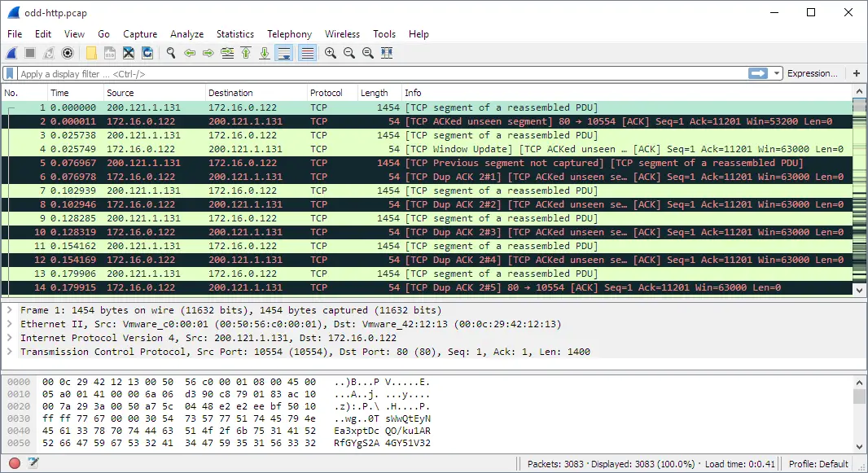Open the Telephony menu
Viewport: 868px width, 473px height.
[289, 34]
